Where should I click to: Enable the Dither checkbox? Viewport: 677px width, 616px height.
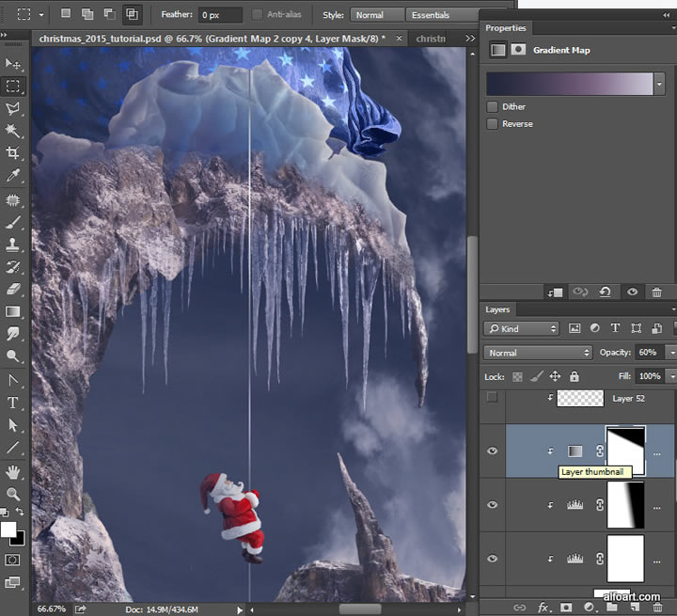pos(493,106)
